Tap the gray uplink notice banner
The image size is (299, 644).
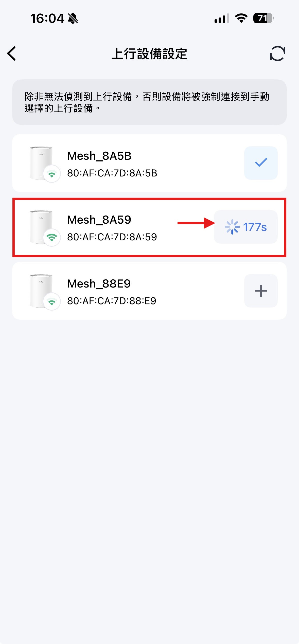click(149, 102)
